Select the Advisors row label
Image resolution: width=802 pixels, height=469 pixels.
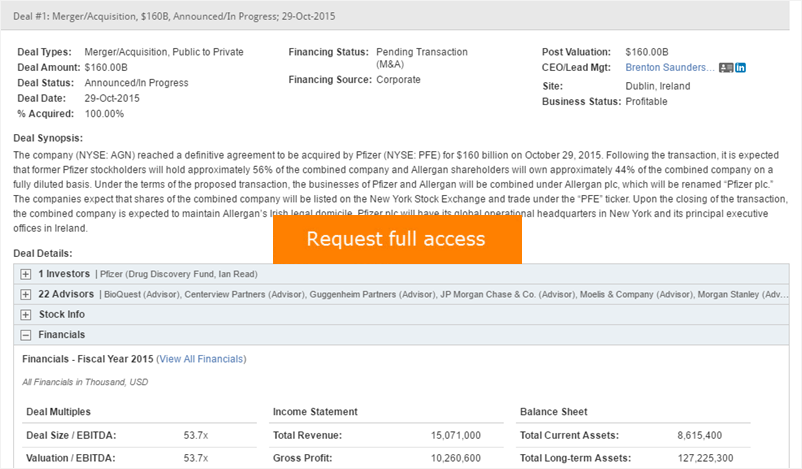click(66, 294)
